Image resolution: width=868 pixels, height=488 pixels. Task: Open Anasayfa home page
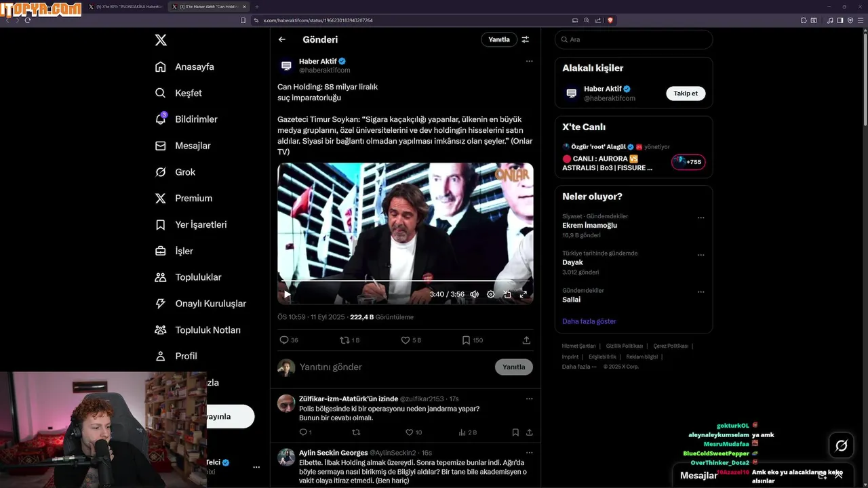[184, 66]
